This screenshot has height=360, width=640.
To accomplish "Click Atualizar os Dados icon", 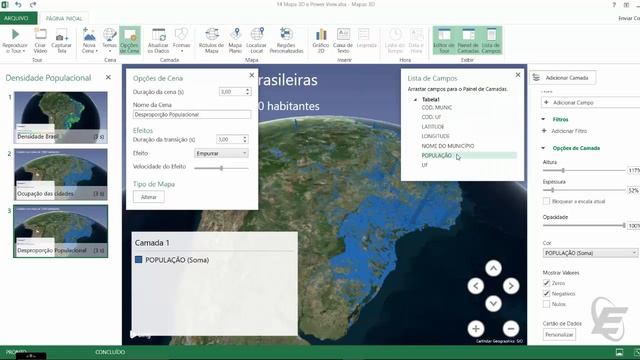I will pyautogui.click(x=158, y=34).
